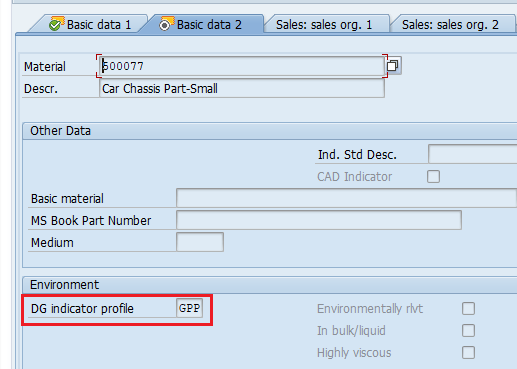
Task: Open the Basic data 1 tab
Action: click(x=90, y=25)
